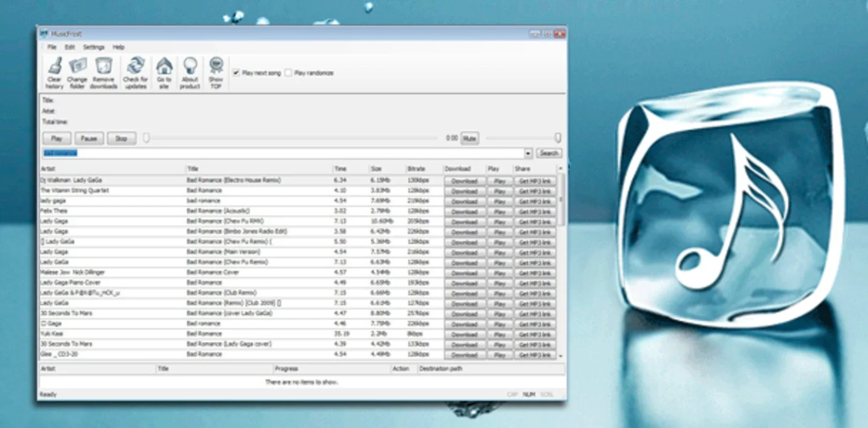
Task: Click the volume slider handle
Action: coord(557,138)
